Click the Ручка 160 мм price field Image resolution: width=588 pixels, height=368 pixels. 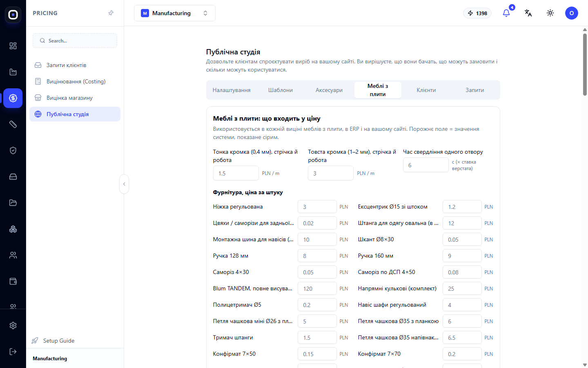point(462,256)
